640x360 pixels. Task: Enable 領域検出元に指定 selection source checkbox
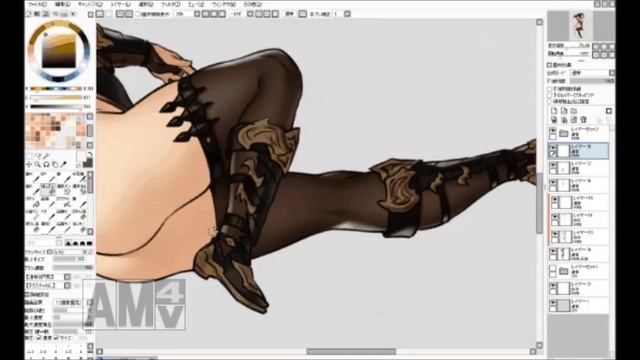549,101
